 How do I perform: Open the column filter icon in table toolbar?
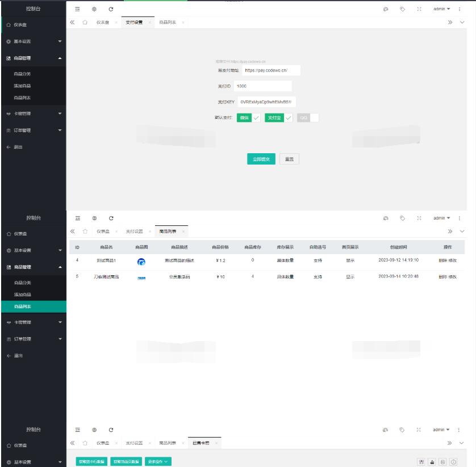422,462
